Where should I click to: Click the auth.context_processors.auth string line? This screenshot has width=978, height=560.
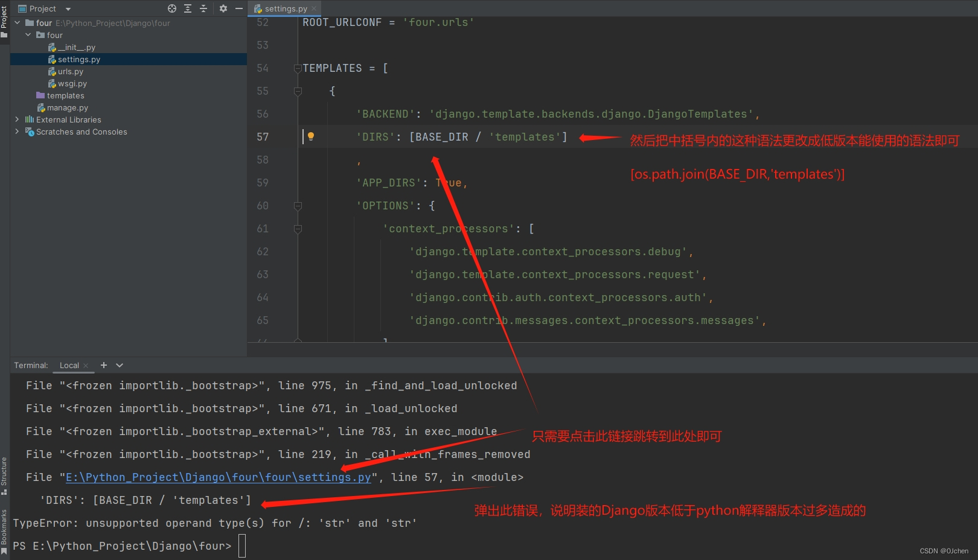point(558,297)
